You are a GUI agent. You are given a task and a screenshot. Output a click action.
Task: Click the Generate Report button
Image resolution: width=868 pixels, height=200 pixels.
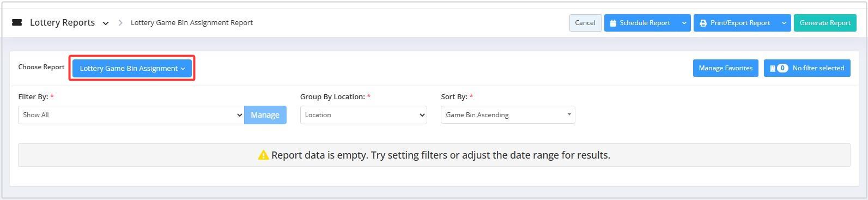[x=825, y=23]
